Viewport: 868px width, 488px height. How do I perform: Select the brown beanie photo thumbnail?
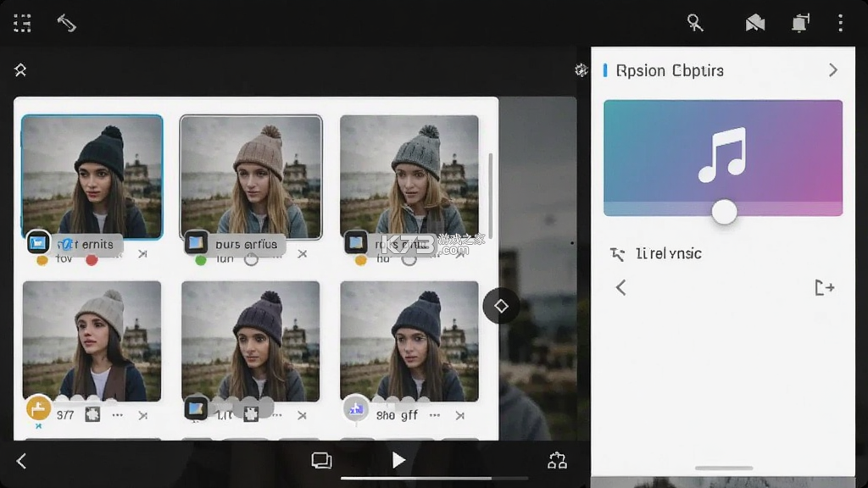(x=251, y=177)
